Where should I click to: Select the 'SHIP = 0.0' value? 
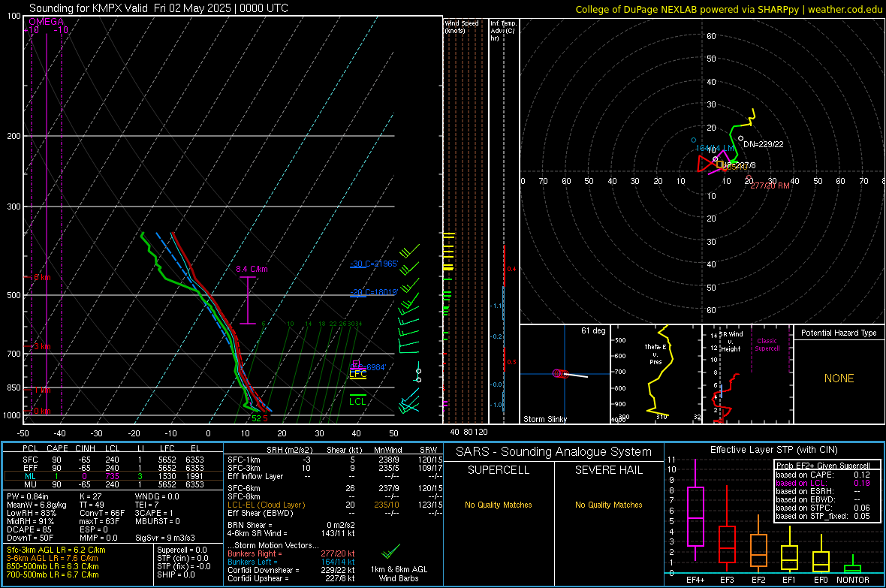point(176,574)
